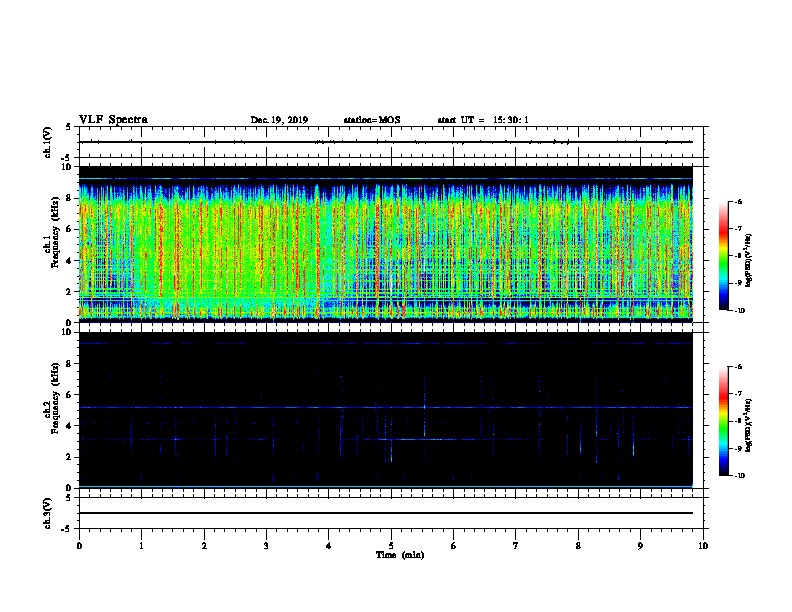This screenshot has width=792, height=612.
Task: Click the 'VLF Spectra' title text
Action: [x=113, y=120]
